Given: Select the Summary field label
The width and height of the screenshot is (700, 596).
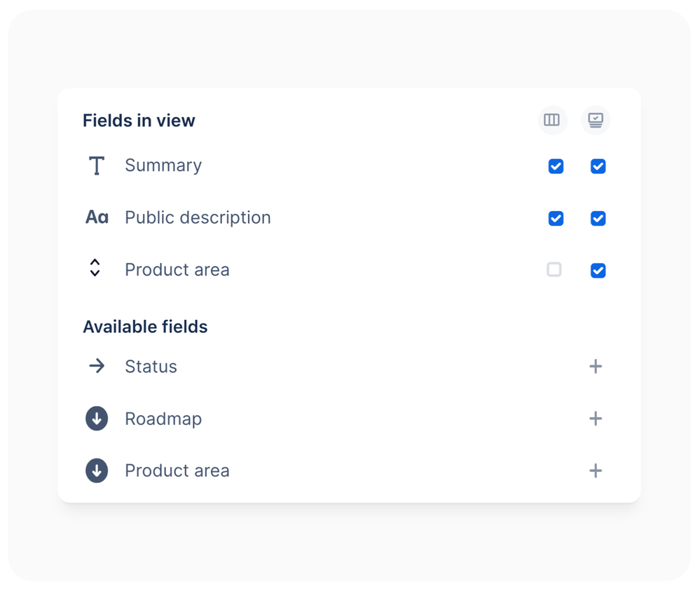Looking at the screenshot, I should (163, 165).
